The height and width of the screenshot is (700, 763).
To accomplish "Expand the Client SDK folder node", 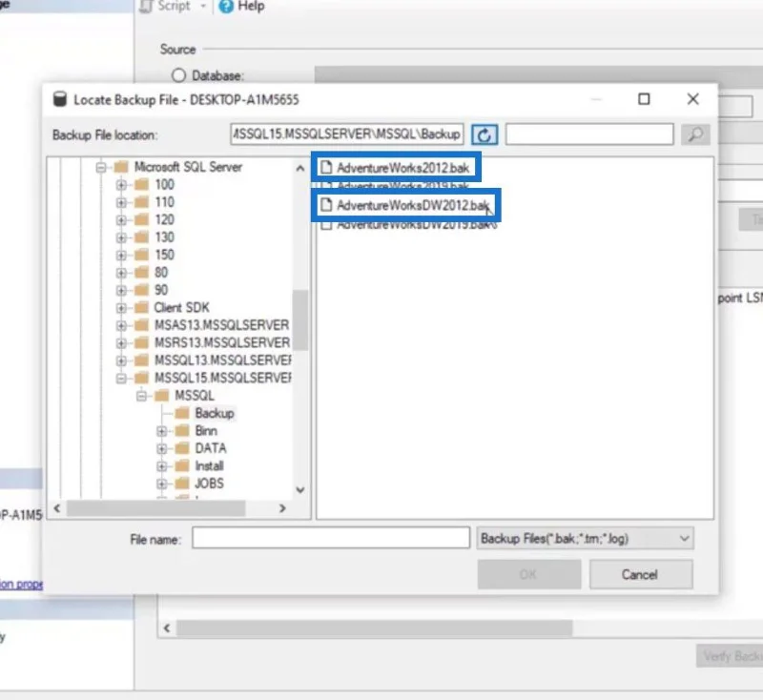I will [x=121, y=308].
